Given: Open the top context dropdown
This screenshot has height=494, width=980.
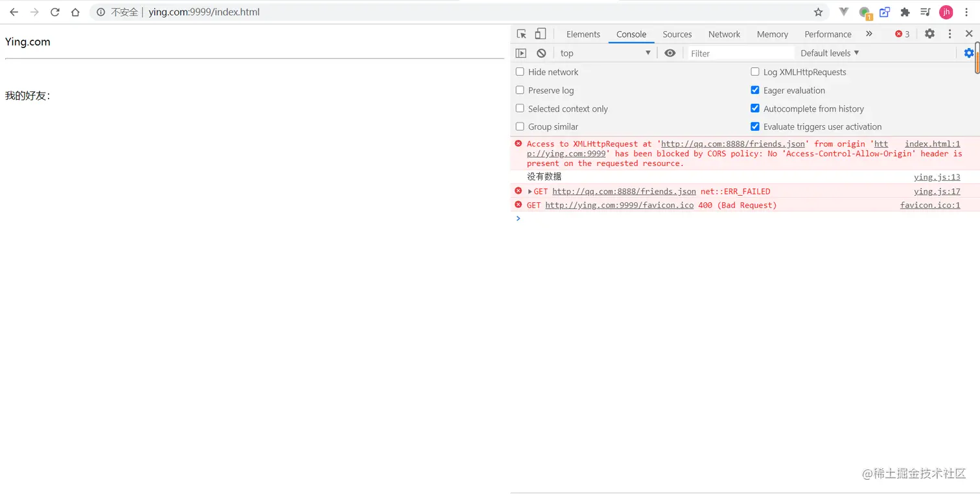Looking at the screenshot, I should point(605,53).
